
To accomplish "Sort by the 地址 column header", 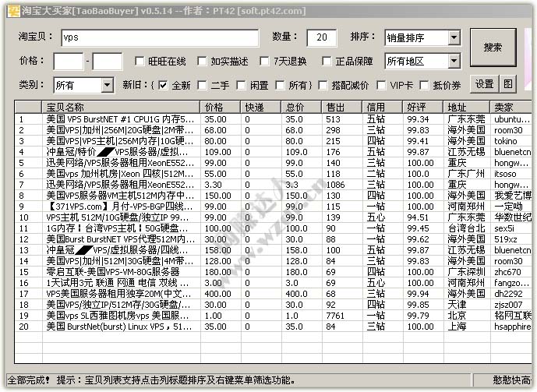I will point(467,108).
